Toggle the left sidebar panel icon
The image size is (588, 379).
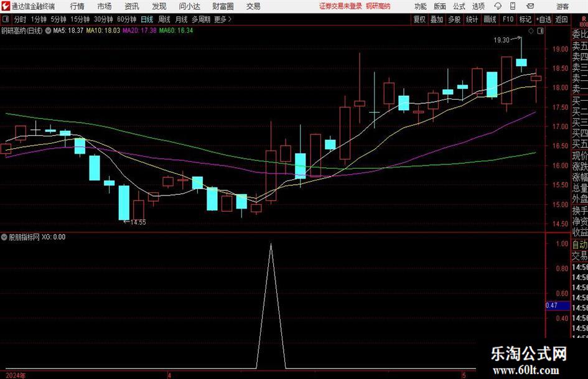5,19
